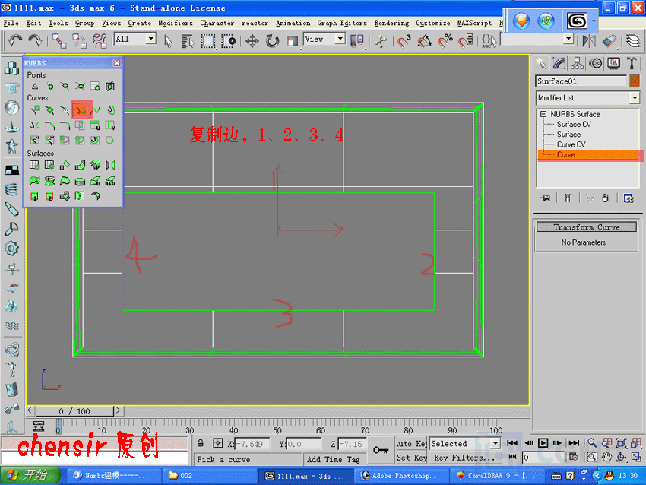Toggle the Selection Lock padlock
646x485 pixels.
point(201,443)
